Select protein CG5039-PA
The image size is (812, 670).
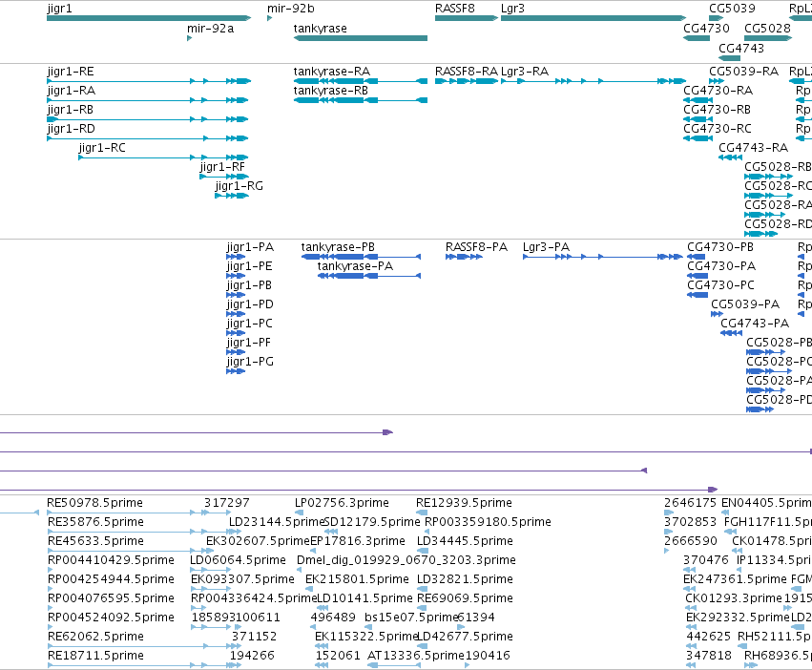(717, 314)
